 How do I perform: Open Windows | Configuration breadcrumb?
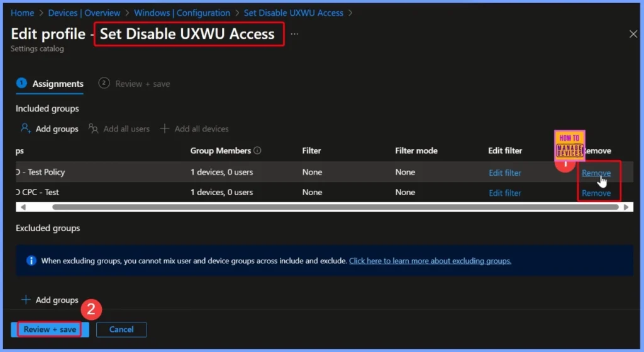click(182, 13)
